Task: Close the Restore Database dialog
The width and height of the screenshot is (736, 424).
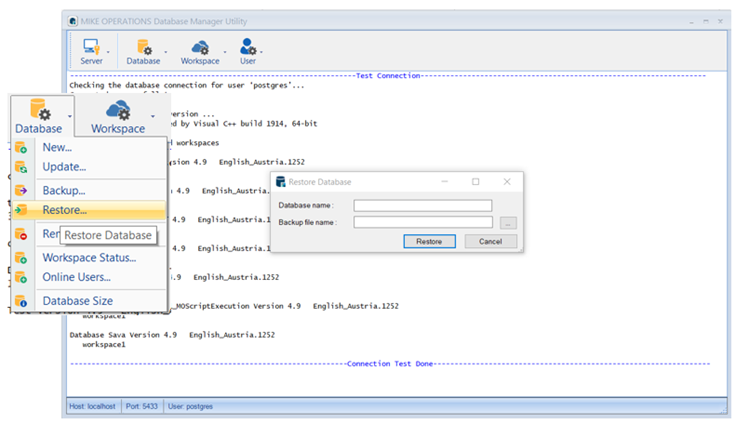Action: (x=506, y=182)
